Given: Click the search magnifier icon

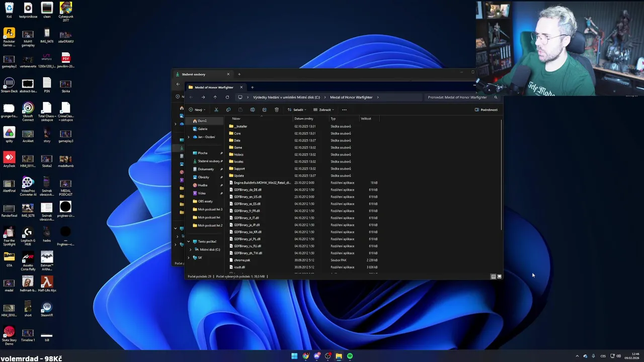Looking at the screenshot, I should click(x=496, y=97).
